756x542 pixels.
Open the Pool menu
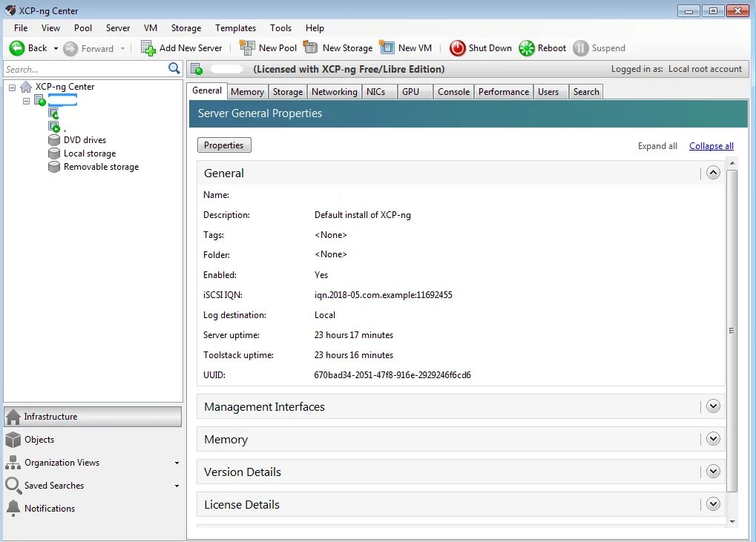(83, 28)
